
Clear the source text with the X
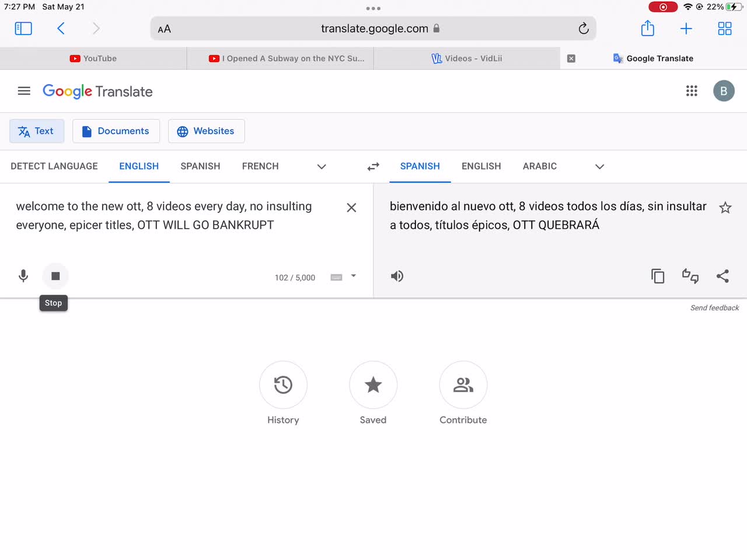click(351, 208)
